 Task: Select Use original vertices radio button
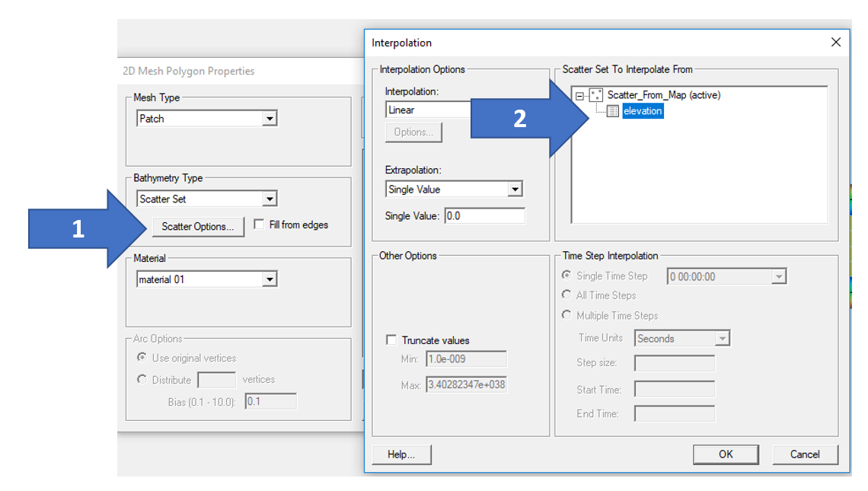coord(142,358)
